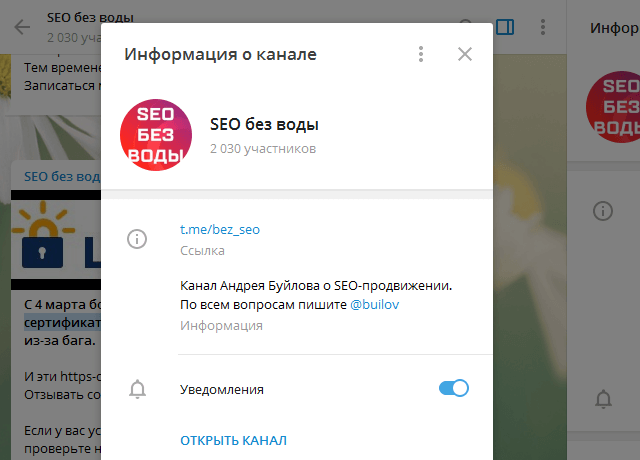Open the @builov profile mention
640x460 pixels.
[374, 304]
